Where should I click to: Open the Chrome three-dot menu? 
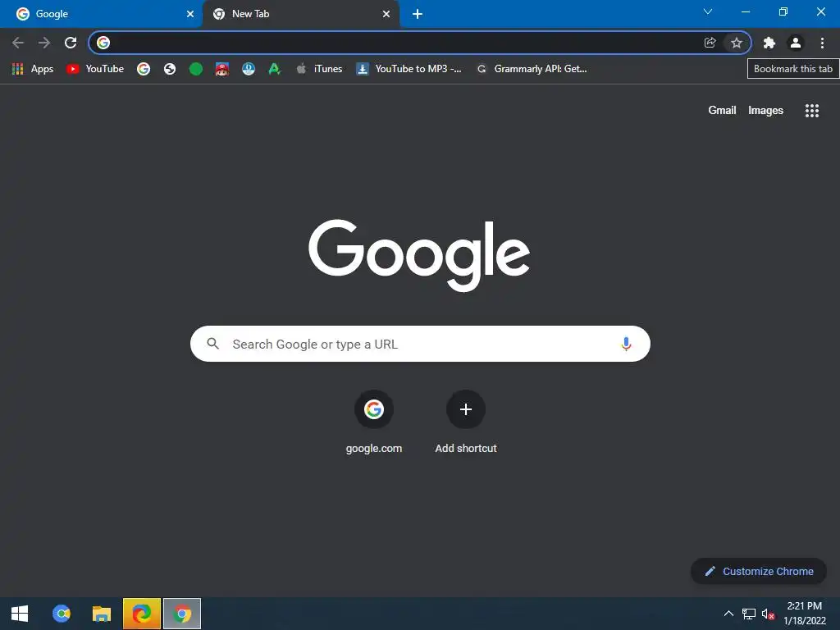pyautogui.click(x=822, y=43)
